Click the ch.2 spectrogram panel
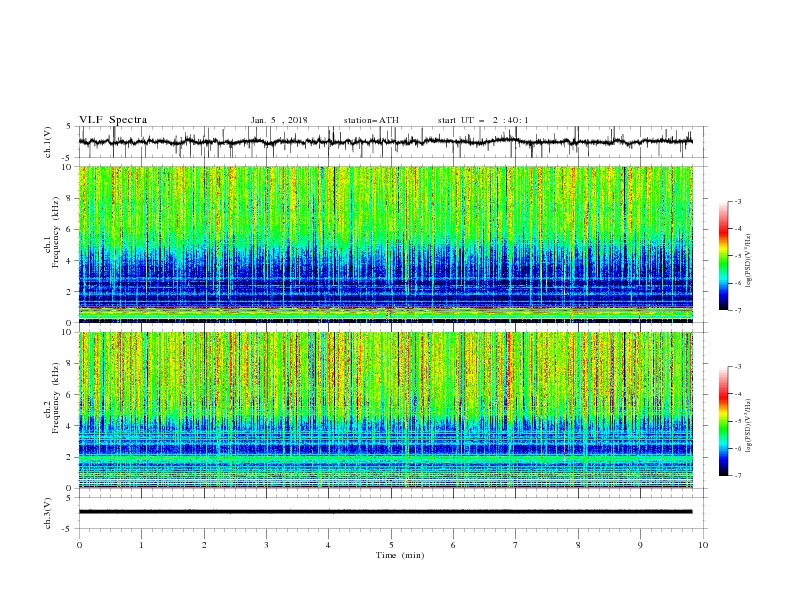 386,410
